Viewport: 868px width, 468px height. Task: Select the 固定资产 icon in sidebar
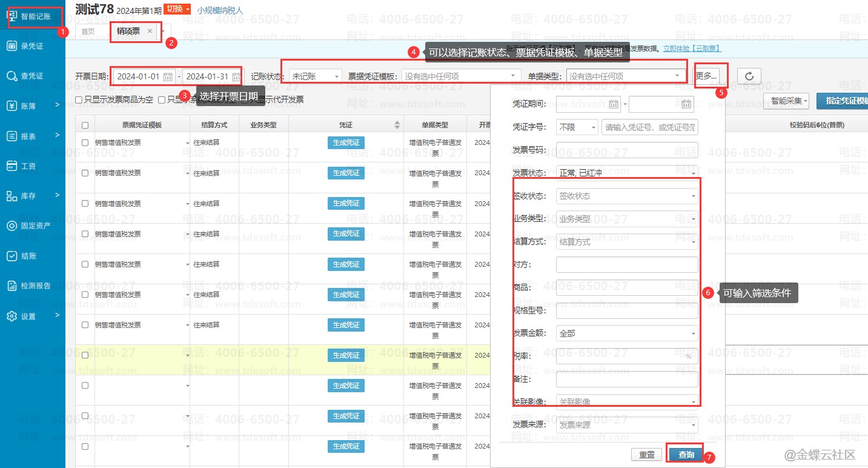pos(12,226)
